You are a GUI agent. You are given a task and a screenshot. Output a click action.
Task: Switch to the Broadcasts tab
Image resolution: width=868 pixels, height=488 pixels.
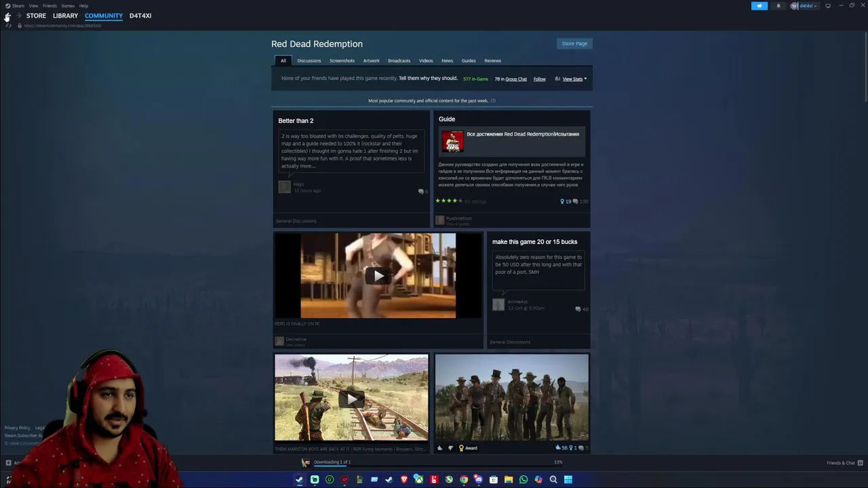pyautogui.click(x=399, y=61)
